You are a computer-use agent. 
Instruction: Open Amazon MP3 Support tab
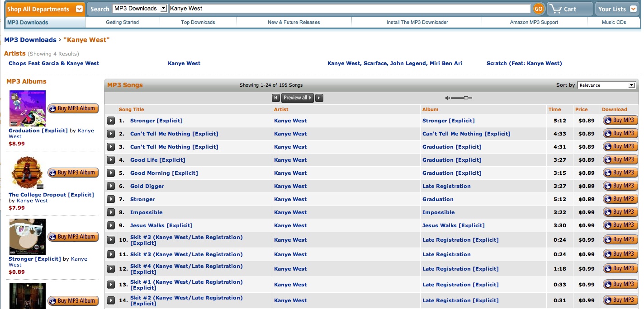pos(534,22)
